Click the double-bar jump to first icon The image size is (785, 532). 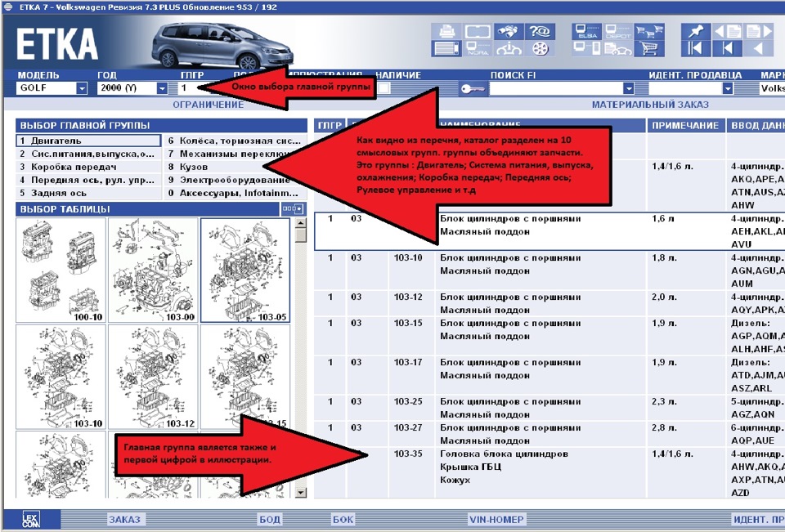(695, 48)
